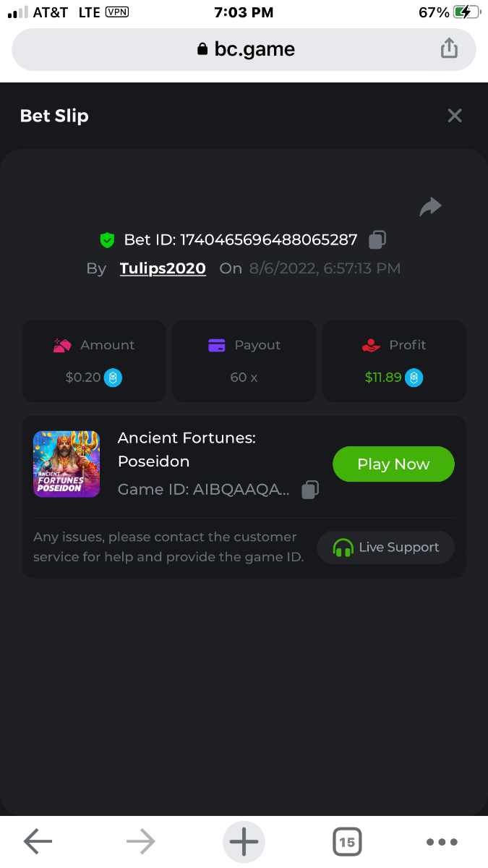488x868 pixels.
Task: Open the Ancient Fortunes Poseidon thumbnail
Action: click(67, 464)
